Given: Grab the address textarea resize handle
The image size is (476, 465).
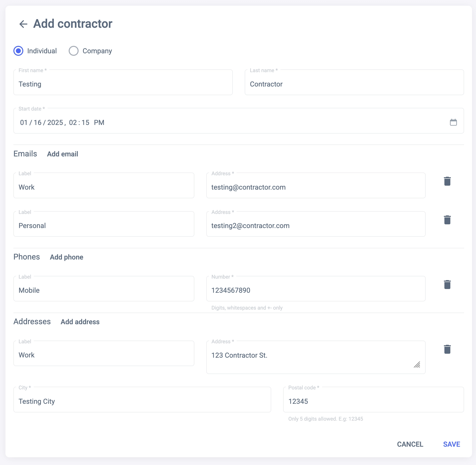Looking at the screenshot, I should click(x=417, y=365).
